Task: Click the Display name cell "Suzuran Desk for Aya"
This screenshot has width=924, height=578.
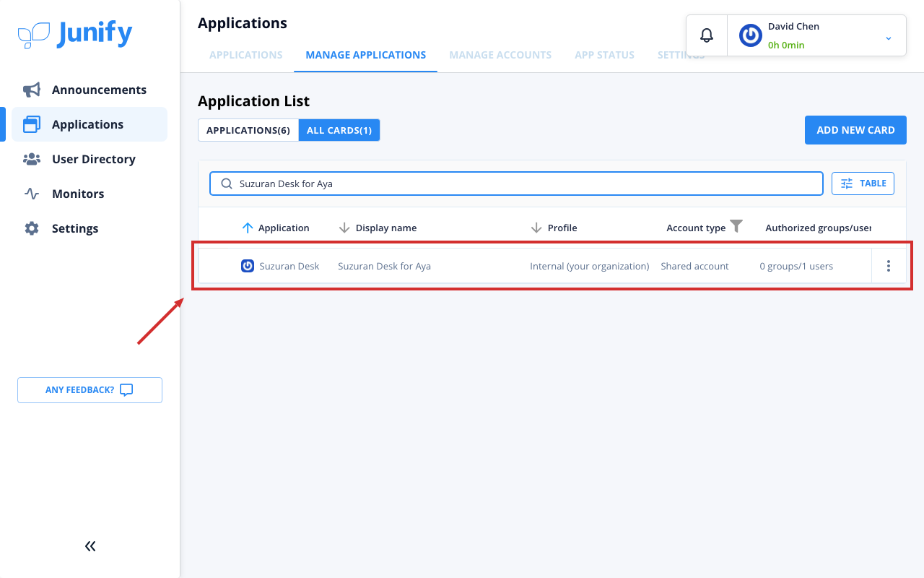Action: pyautogui.click(x=385, y=266)
